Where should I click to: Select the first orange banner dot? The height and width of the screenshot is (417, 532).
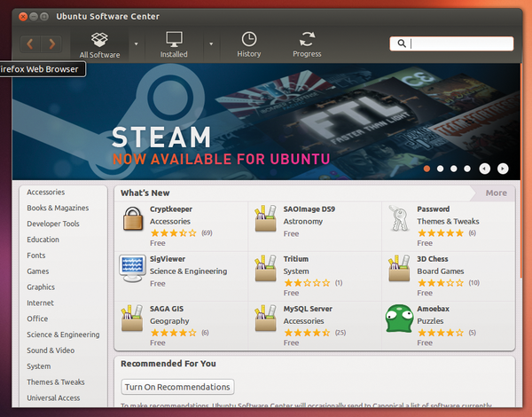click(426, 169)
